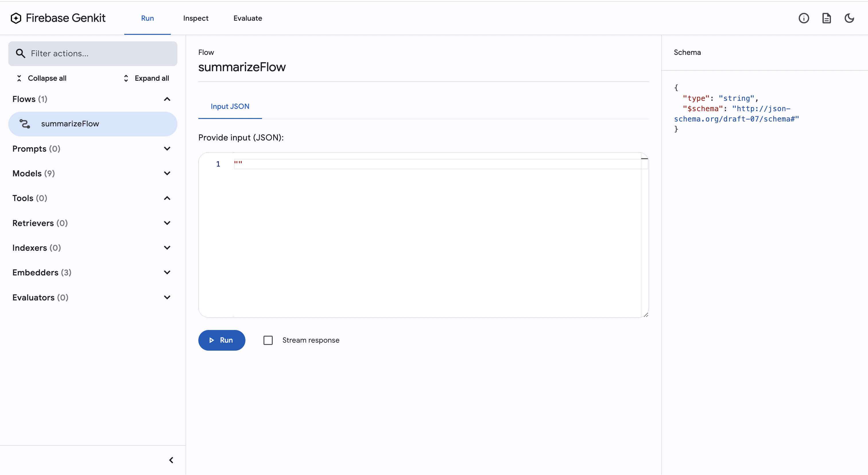Viewport: 868px width, 475px height.
Task: Expand the Embedders section
Action: pyautogui.click(x=167, y=272)
